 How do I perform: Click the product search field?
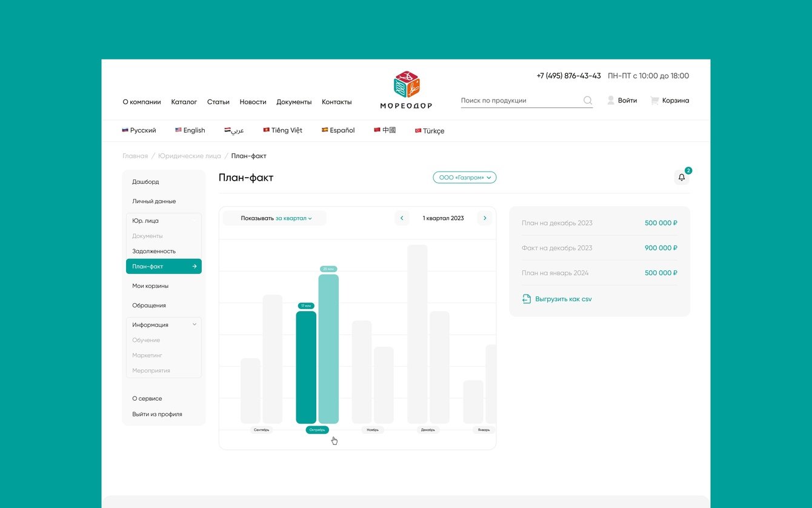(520, 101)
